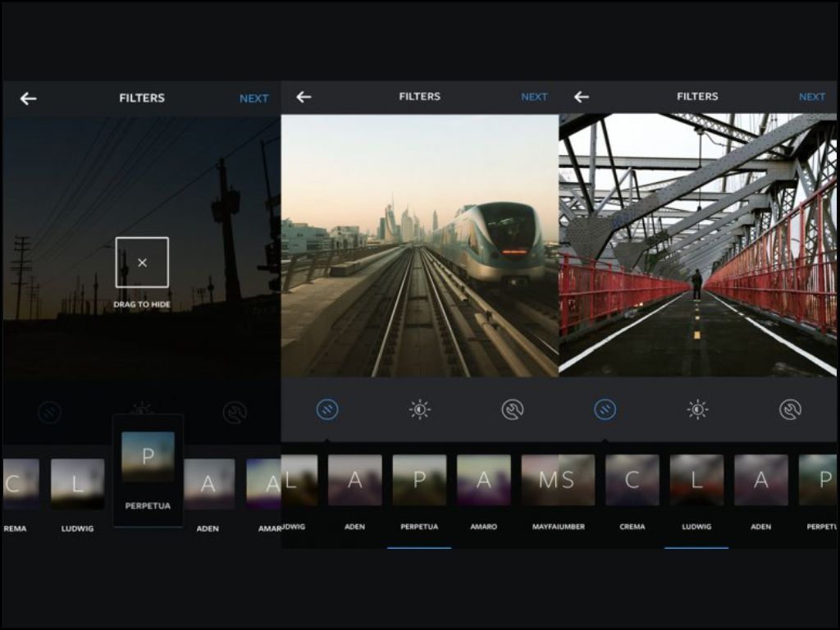Open Lux brightness icon in right screen
The height and width of the screenshot is (630, 840).
point(697,410)
